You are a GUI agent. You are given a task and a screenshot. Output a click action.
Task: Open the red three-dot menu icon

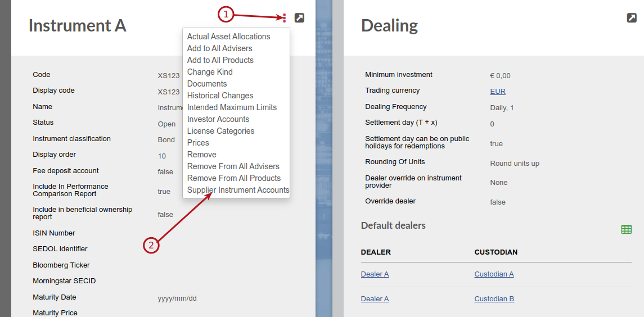pyautogui.click(x=284, y=17)
